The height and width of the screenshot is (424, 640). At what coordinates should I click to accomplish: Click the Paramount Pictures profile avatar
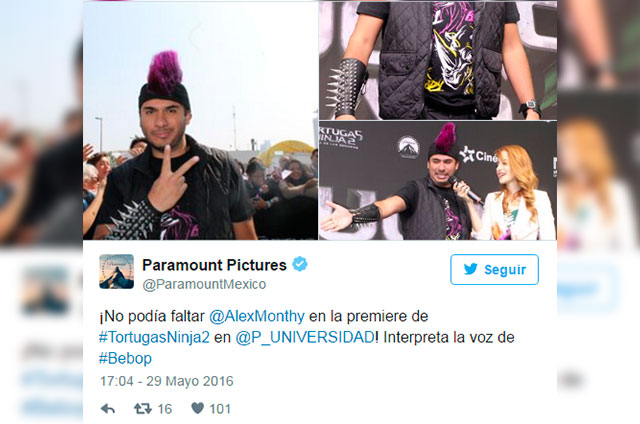point(116,271)
